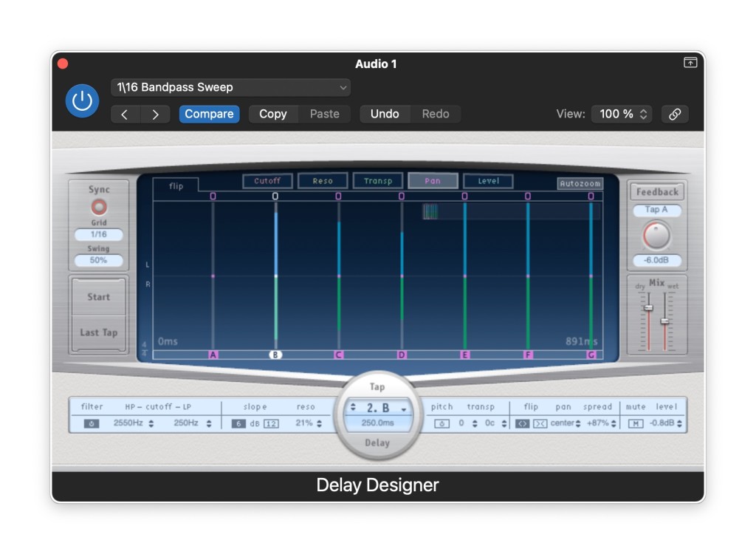Open the 1\16 Bandpass Sweep preset dropdown

pyautogui.click(x=230, y=87)
